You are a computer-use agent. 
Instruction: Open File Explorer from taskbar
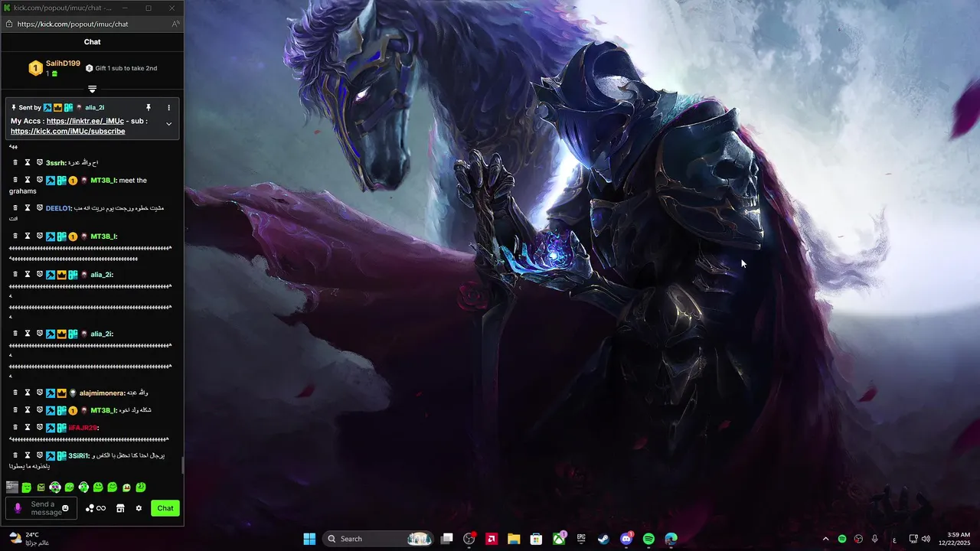click(x=514, y=539)
